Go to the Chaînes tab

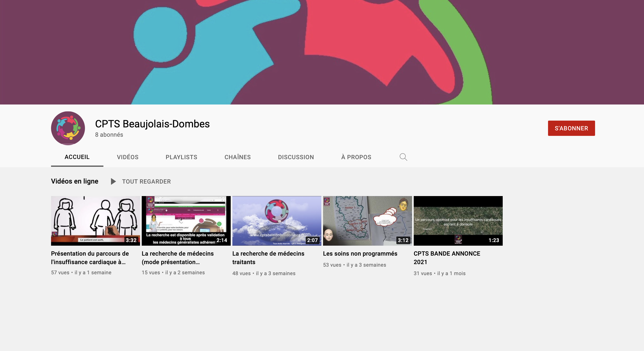pos(237,157)
